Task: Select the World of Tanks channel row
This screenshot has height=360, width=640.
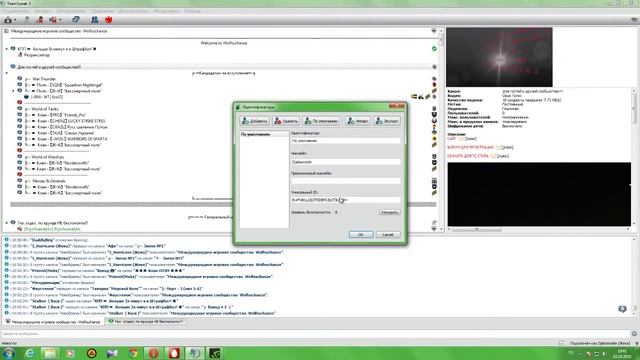Action: coord(41,109)
